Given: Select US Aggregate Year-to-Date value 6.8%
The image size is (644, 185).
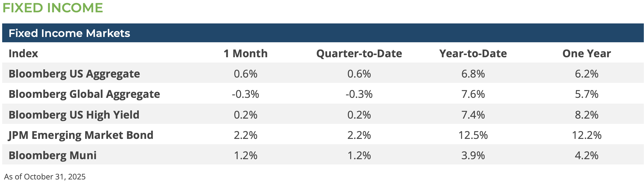Looking at the screenshot, I should (x=473, y=74).
